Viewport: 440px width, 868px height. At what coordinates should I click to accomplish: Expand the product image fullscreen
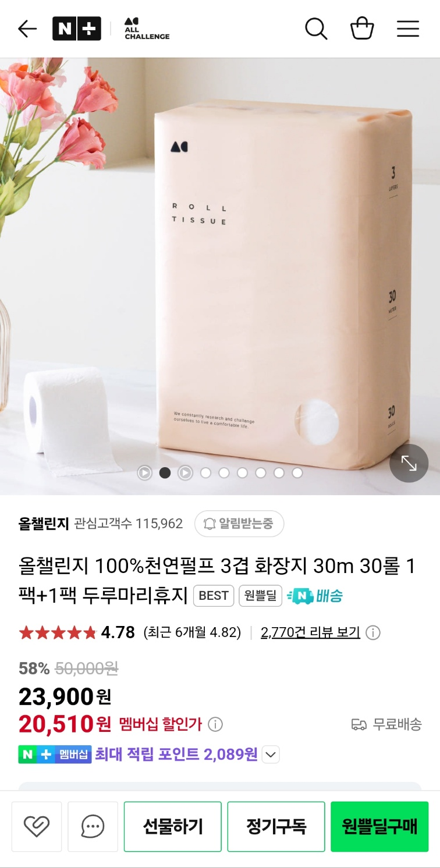(409, 463)
